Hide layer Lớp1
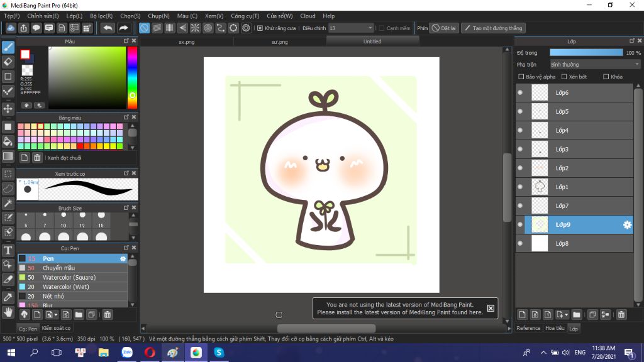Viewport: 644px width, 362px height. tap(520, 187)
